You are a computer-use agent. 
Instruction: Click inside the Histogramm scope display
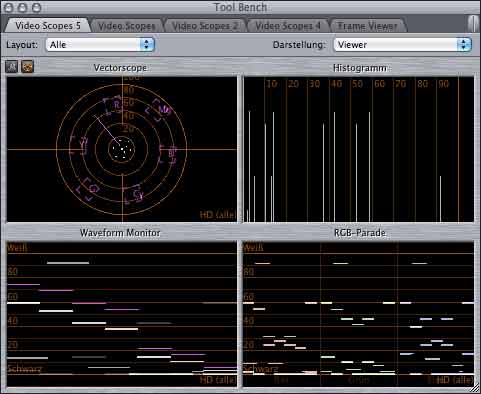(358, 149)
